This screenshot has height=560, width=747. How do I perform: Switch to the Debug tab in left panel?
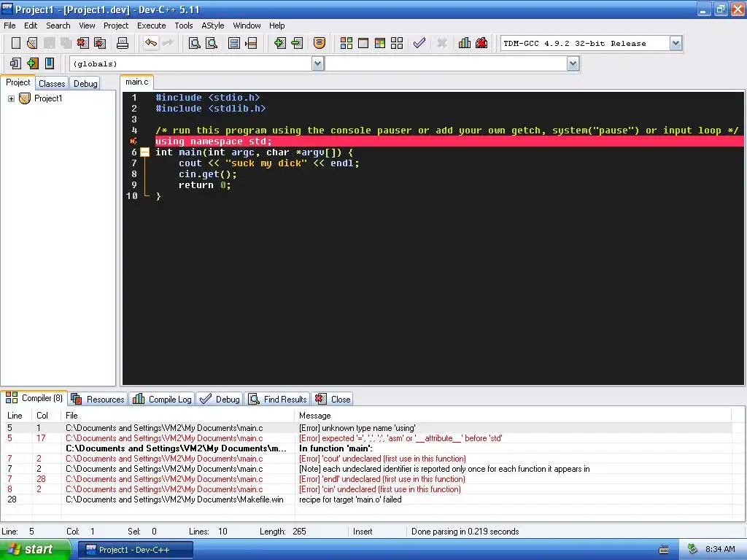click(85, 84)
